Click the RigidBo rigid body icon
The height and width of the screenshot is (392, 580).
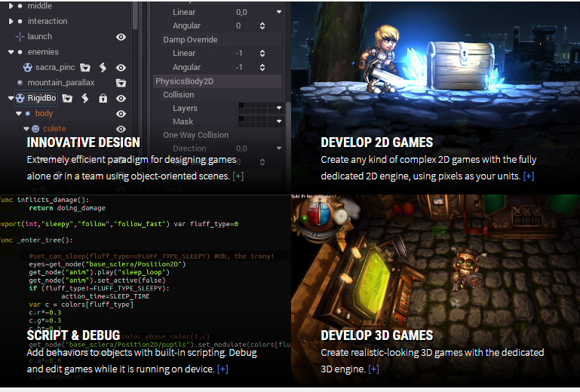tap(20, 98)
